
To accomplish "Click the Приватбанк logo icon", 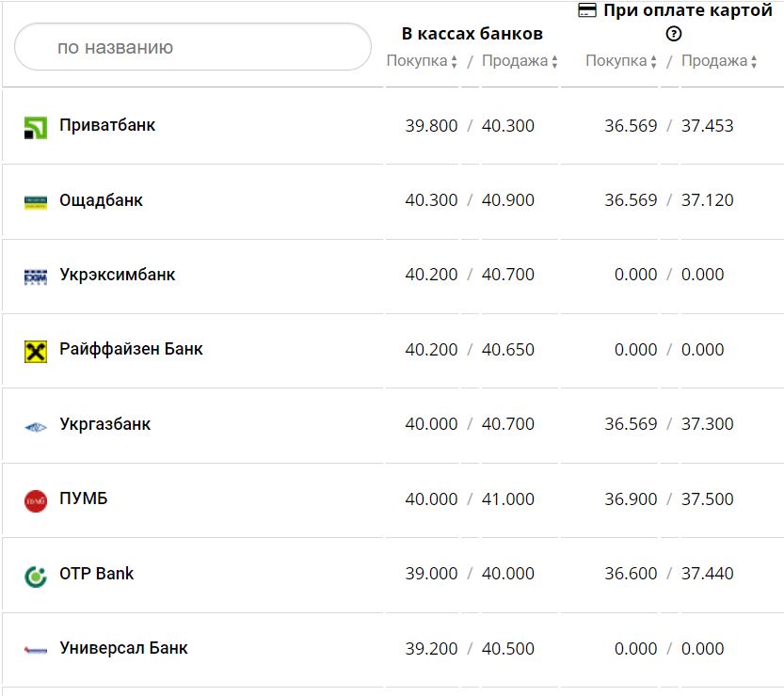I will pyautogui.click(x=36, y=128).
